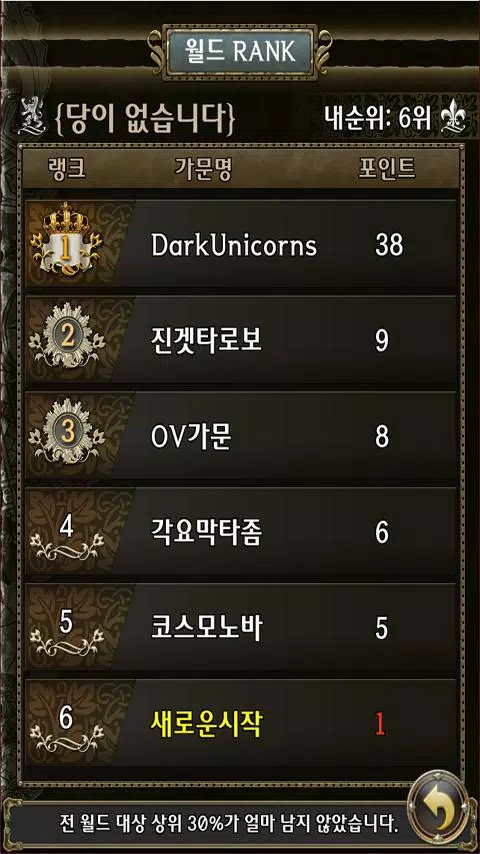Click the 월드 RANK title plate
The height and width of the screenshot is (854, 480).
[240, 52]
